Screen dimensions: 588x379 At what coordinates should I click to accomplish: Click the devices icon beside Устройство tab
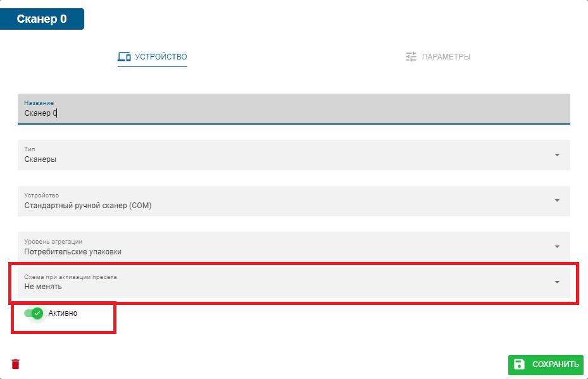pos(124,57)
